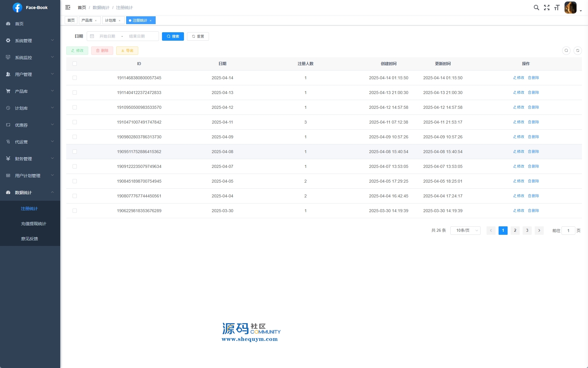Close the 计划库 tab using its x

click(x=120, y=20)
